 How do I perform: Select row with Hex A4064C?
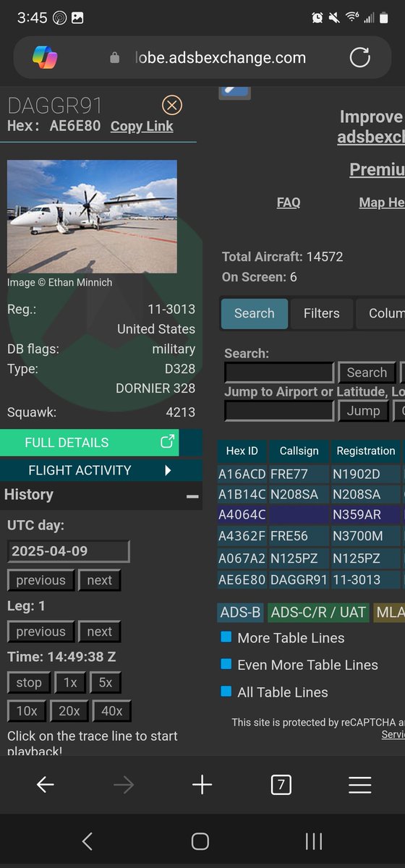tap(311, 516)
